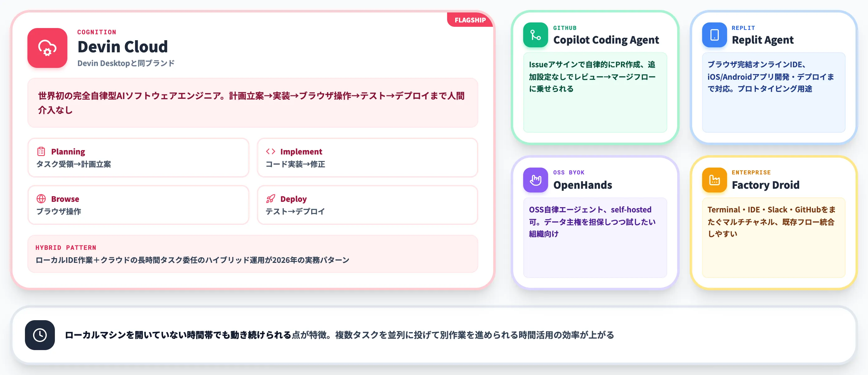This screenshot has height=375, width=868.
Task: Click the 'コード実装→修正' text
Action: pos(295,164)
